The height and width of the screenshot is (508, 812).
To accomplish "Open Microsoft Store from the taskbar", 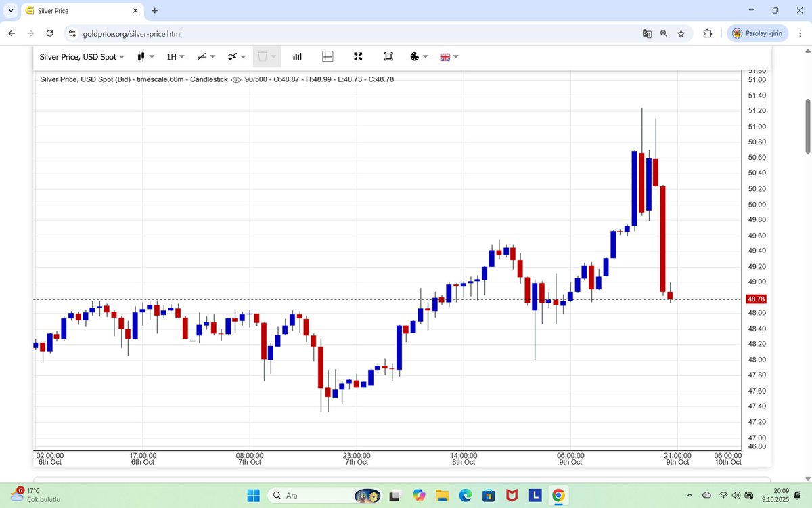I will pos(489,496).
